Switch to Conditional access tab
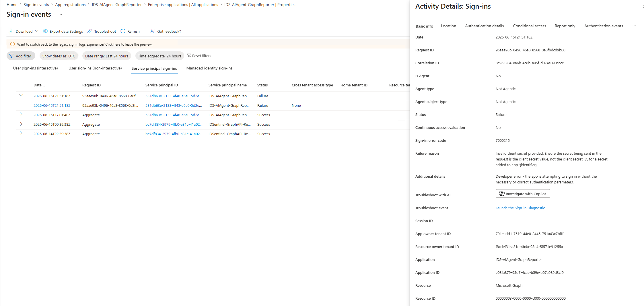The height and width of the screenshot is (306, 644). 530,26
